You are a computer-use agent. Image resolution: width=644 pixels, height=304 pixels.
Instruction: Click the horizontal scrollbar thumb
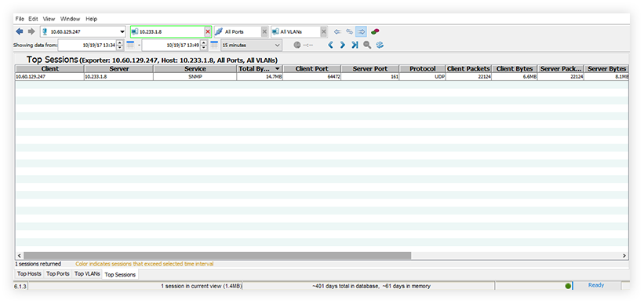217,256
